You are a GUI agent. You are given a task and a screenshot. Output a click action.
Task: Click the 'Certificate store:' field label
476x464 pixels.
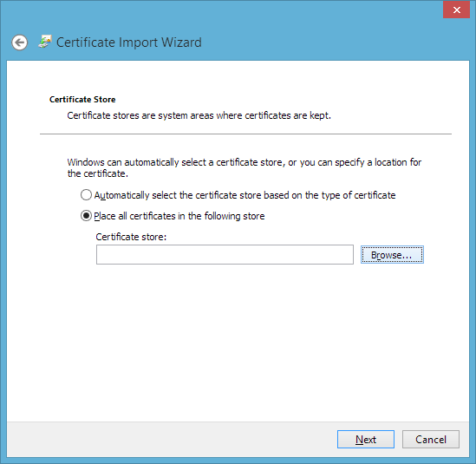(x=131, y=237)
